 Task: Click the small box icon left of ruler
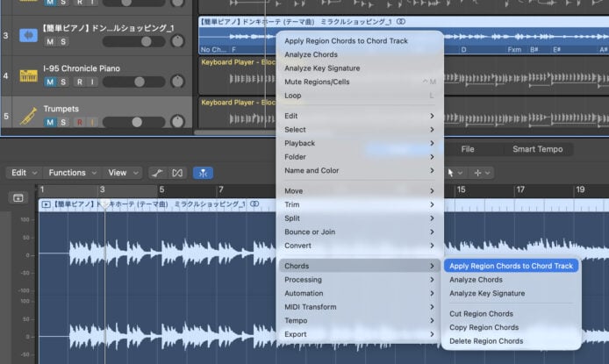pyautogui.click(x=18, y=198)
